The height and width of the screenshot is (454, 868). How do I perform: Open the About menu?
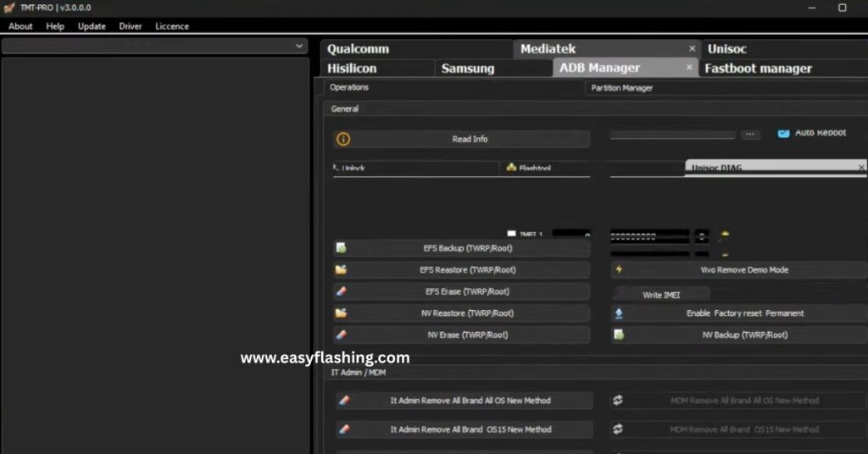(x=20, y=26)
